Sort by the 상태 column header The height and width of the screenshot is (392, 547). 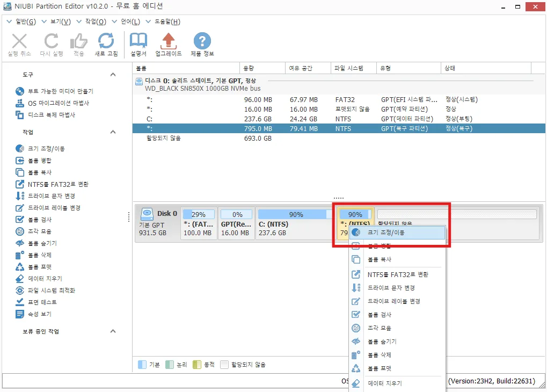click(x=486, y=68)
